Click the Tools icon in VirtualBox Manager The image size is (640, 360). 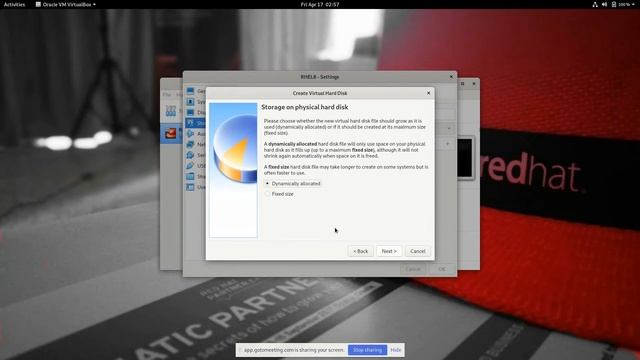click(171, 111)
